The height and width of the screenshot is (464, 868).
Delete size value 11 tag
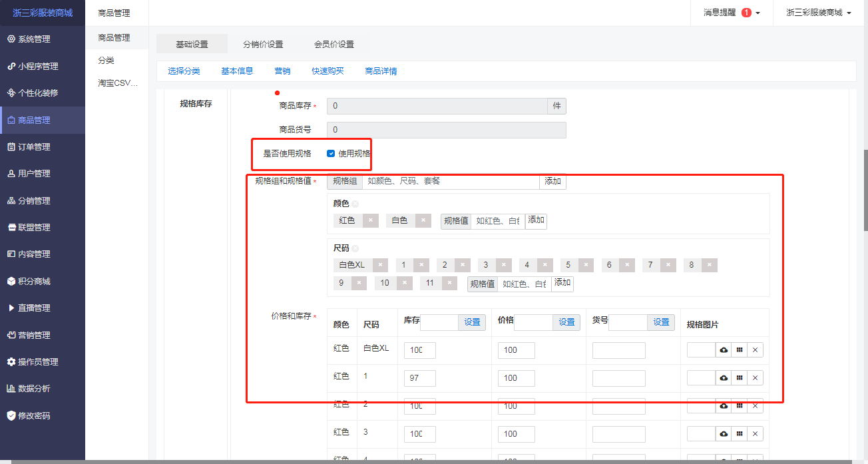coord(449,283)
